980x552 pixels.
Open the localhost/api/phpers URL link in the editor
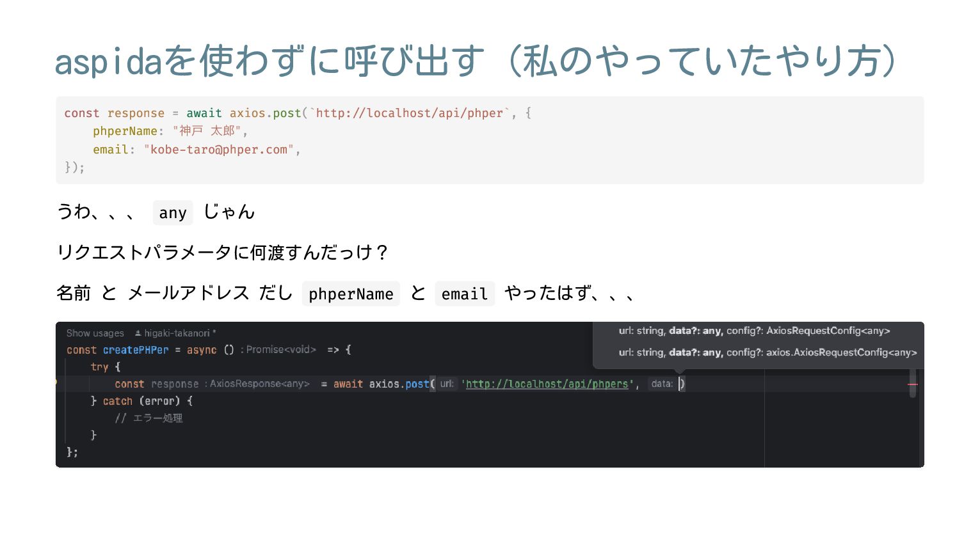547,384
